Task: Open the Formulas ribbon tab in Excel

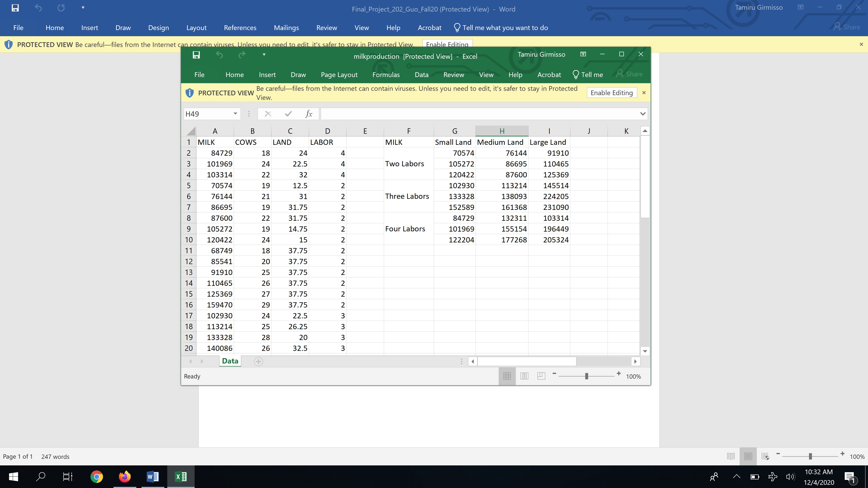Action: (386, 75)
